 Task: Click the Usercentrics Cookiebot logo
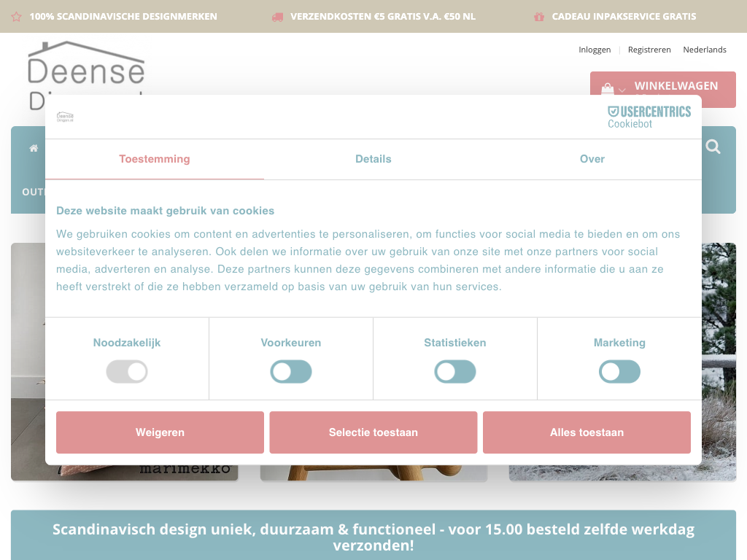(649, 117)
